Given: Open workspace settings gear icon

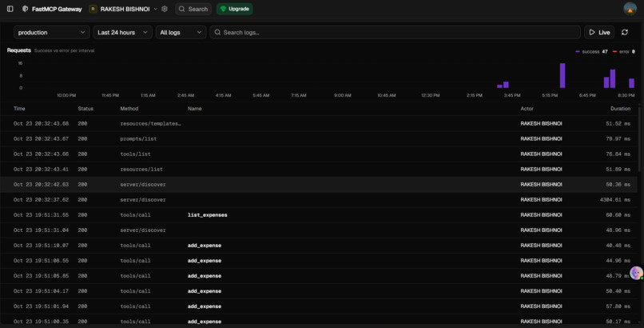Looking at the screenshot, I should click(165, 9).
